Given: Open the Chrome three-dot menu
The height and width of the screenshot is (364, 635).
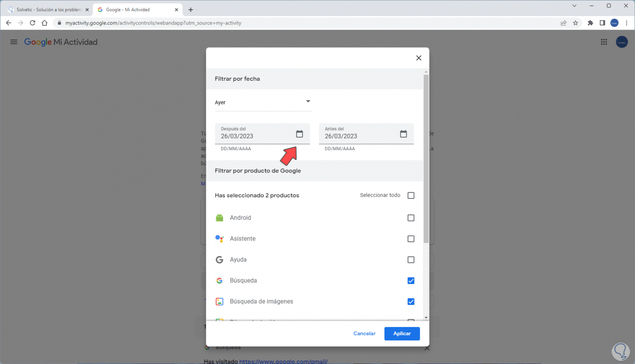Looking at the screenshot, I should (x=627, y=23).
